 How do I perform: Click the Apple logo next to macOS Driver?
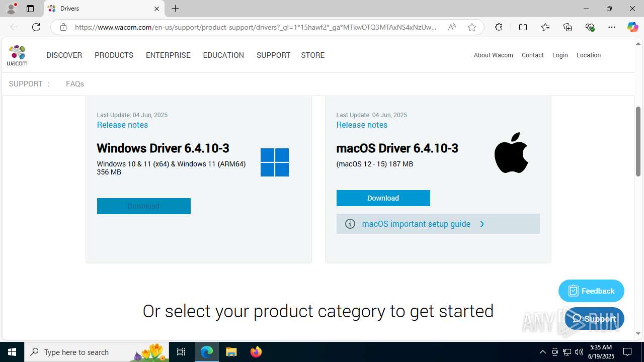pyautogui.click(x=511, y=153)
